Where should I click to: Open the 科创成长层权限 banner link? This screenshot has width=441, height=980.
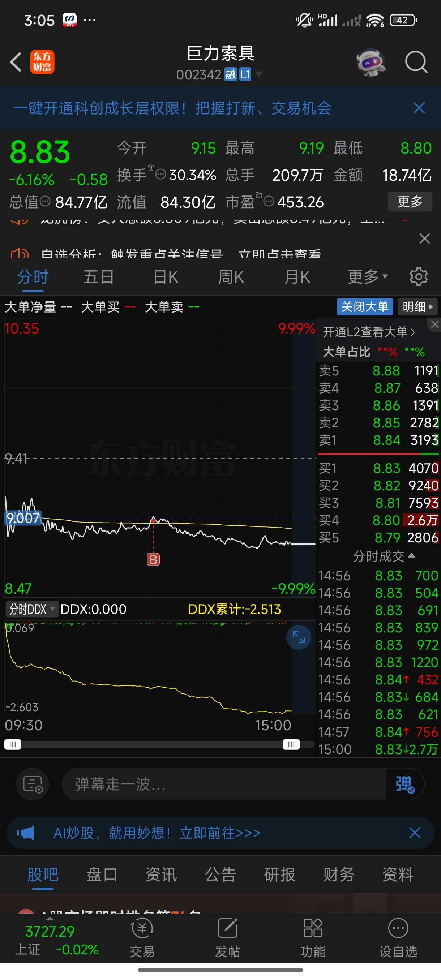pos(172,108)
